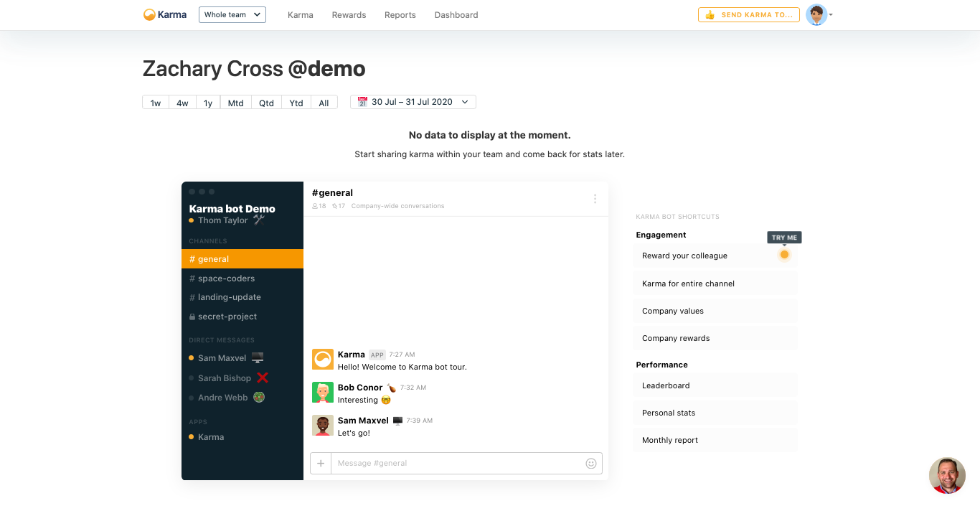Click the emoji icon beside Andre Webb
Viewport: 980px width, 506px height.
pyautogui.click(x=259, y=397)
